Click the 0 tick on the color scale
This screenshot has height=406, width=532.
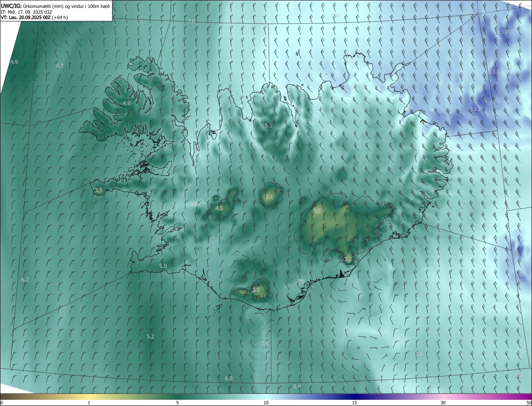pos(2,403)
